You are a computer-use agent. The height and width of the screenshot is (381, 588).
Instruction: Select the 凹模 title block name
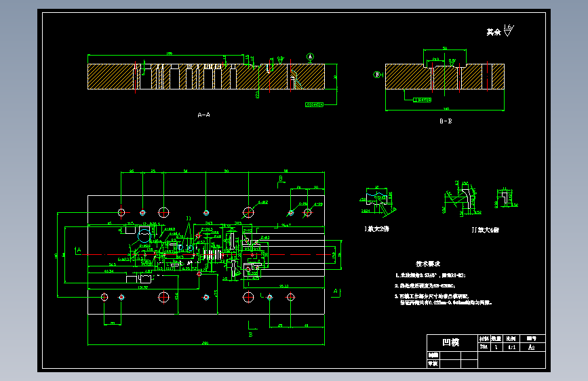pos(451,342)
